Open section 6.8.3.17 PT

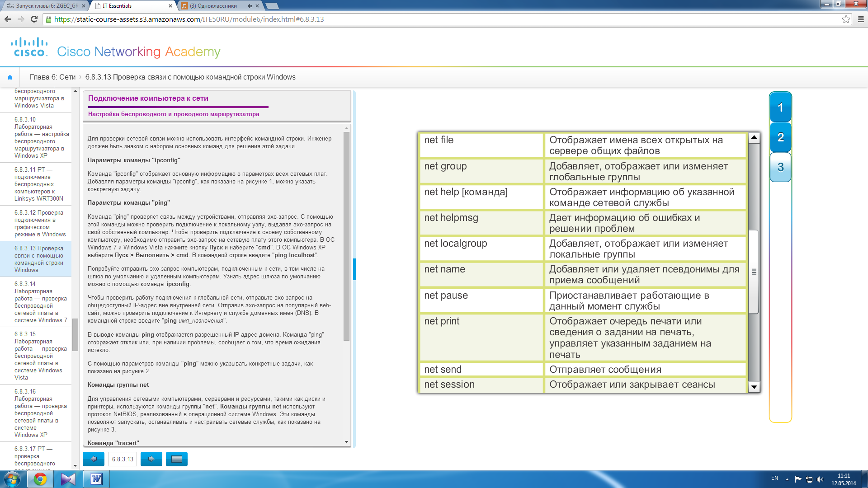pyautogui.click(x=36, y=455)
